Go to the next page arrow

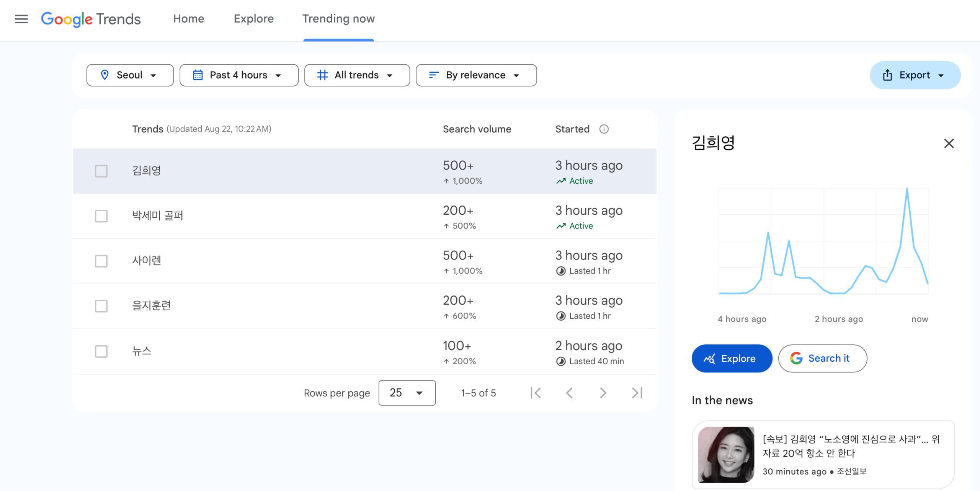point(603,393)
